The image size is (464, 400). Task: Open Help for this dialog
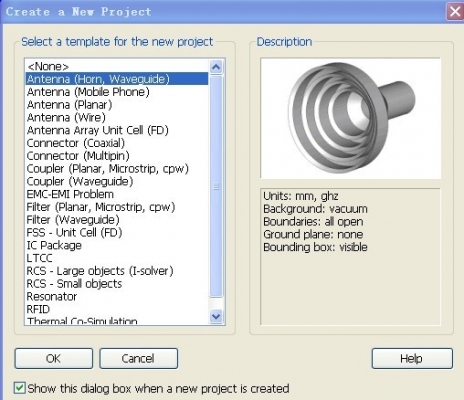tap(412, 359)
